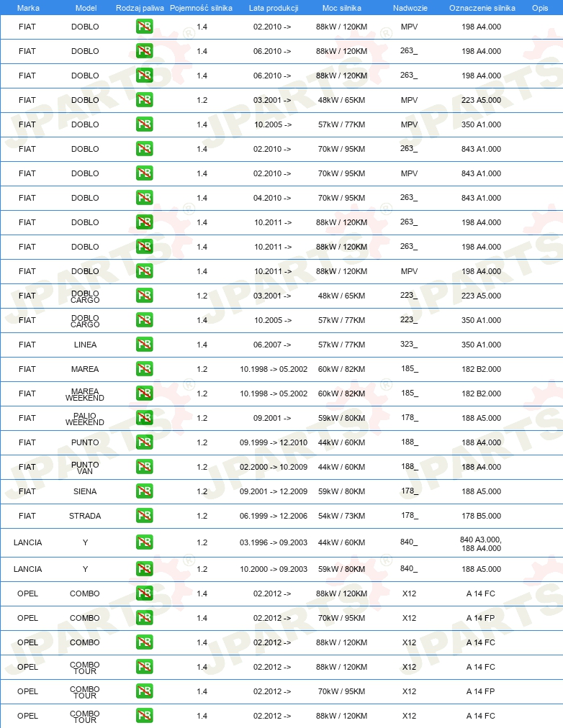
Task: Click fuel icon in DOBLO CARGO 1.2 row
Action: point(145,295)
